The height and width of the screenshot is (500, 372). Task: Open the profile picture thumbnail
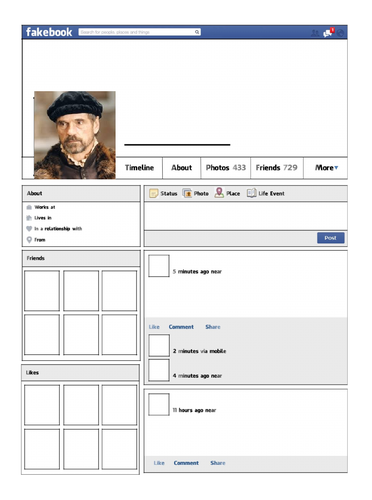[75, 135]
